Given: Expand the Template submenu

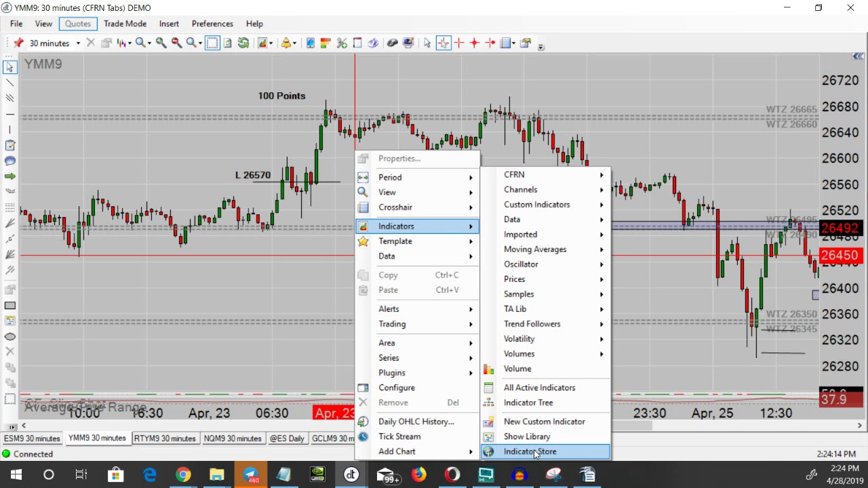Looking at the screenshot, I should tap(417, 241).
